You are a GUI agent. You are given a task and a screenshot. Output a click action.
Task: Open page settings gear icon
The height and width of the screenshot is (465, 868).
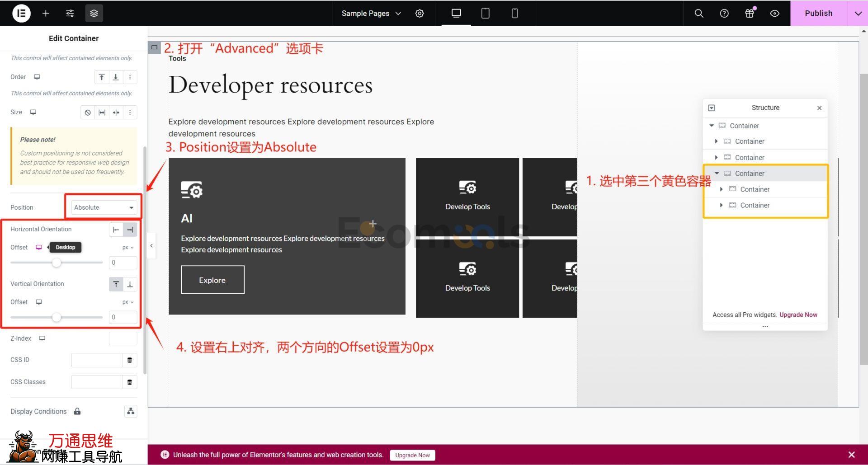[x=420, y=13]
